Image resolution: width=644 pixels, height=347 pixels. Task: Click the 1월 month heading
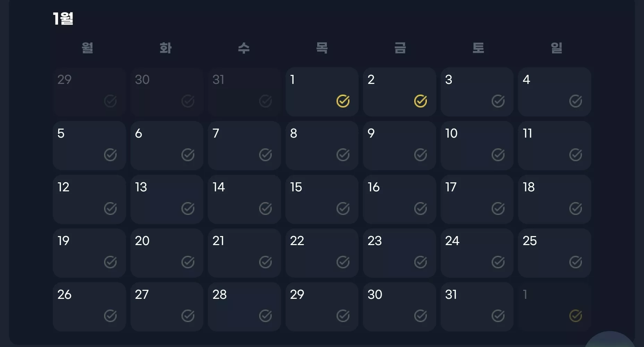[63, 18]
